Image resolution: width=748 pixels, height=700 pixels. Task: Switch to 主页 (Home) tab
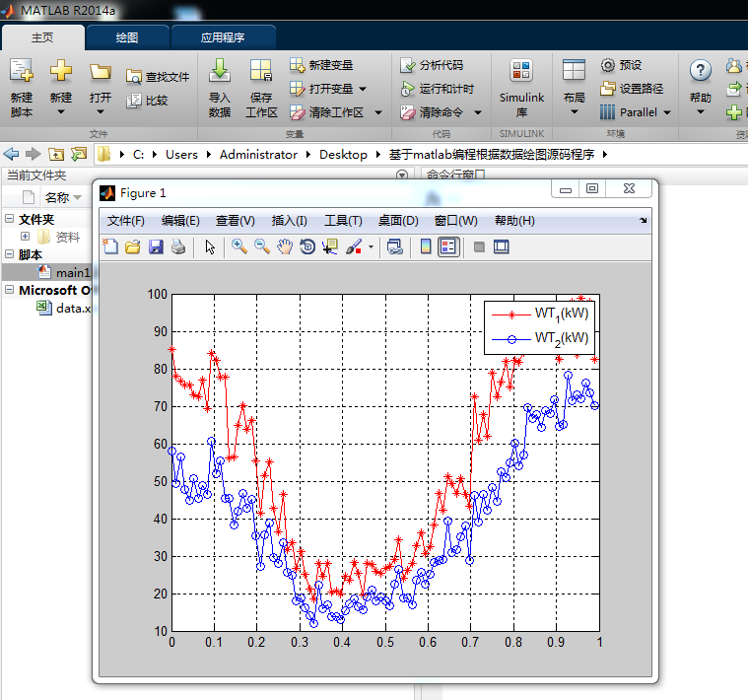[42, 37]
